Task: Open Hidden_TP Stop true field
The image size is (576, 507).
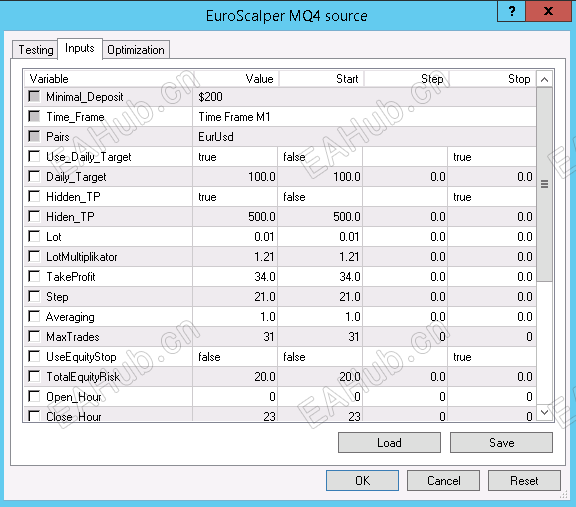Action: tap(492, 197)
